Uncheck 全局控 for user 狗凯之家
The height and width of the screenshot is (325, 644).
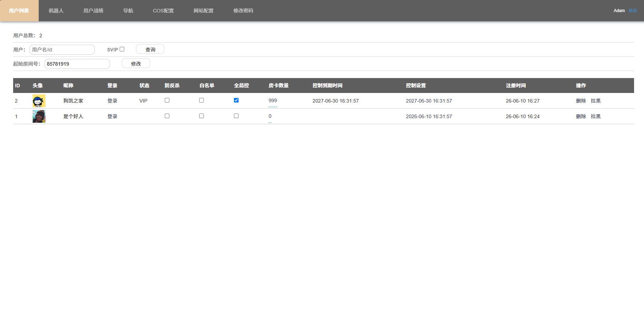(236, 100)
